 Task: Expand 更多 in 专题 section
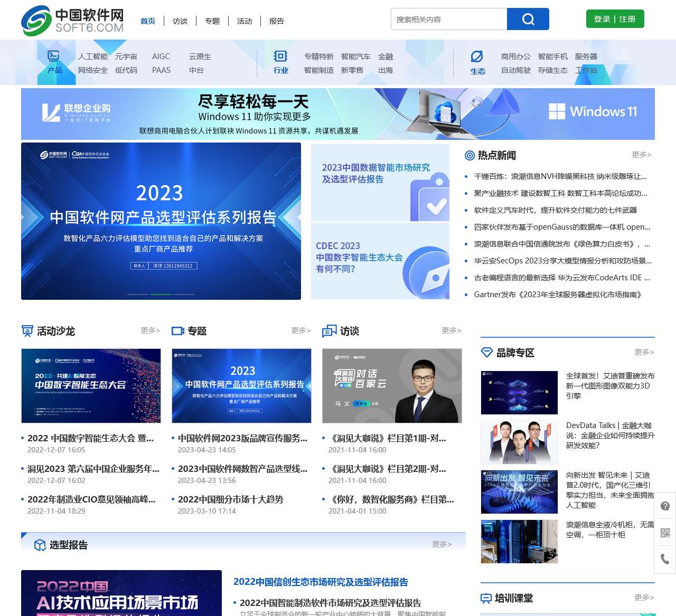[301, 330]
